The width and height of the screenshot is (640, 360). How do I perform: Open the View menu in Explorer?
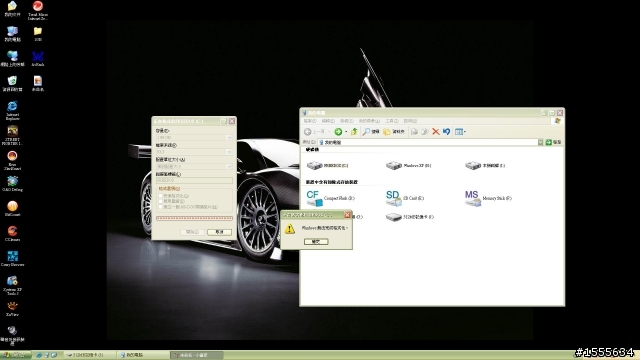pos(347,121)
